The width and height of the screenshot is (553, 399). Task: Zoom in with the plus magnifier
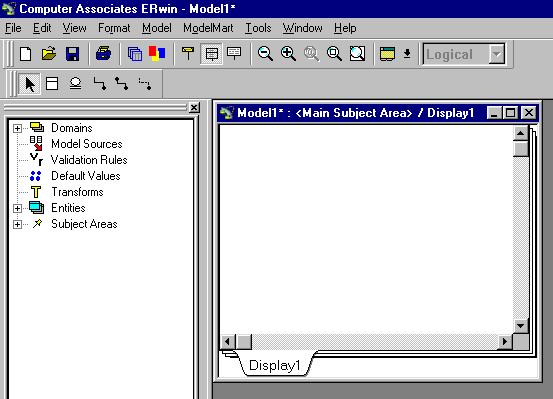pos(288,54)
